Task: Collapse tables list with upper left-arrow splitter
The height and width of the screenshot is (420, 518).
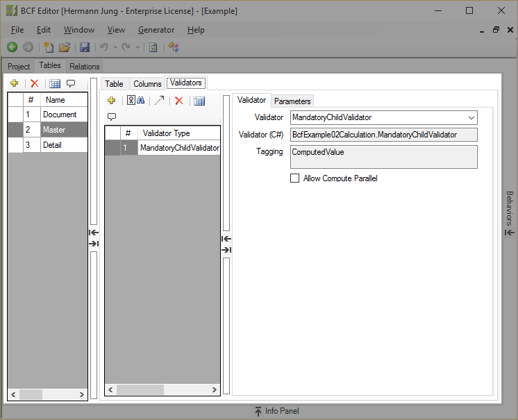Action: [x=94, y=233]
